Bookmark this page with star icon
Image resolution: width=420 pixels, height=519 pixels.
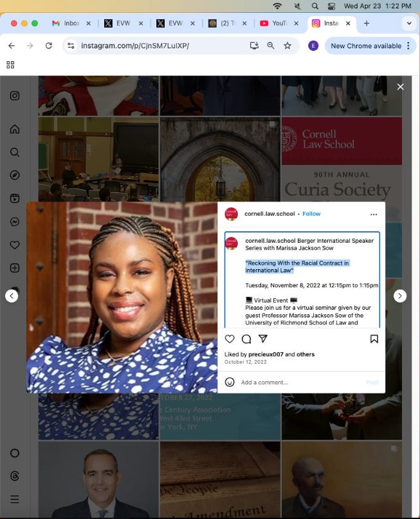(288, 46)
